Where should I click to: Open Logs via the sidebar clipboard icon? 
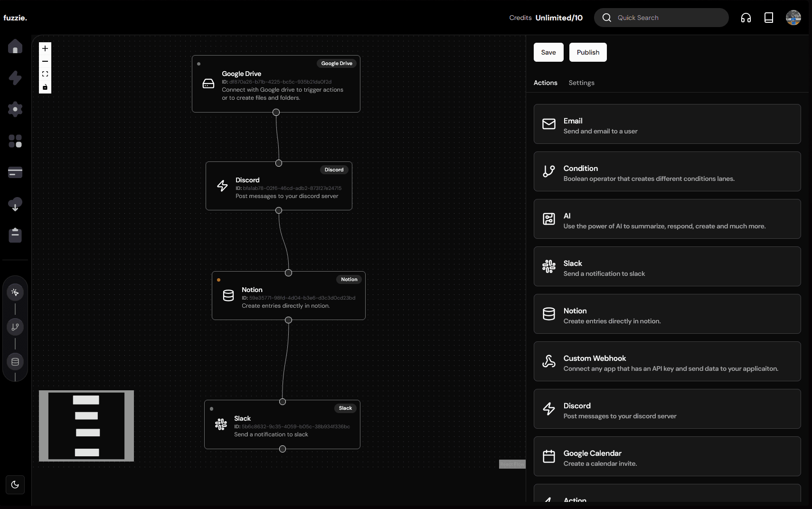pos(15,235)
